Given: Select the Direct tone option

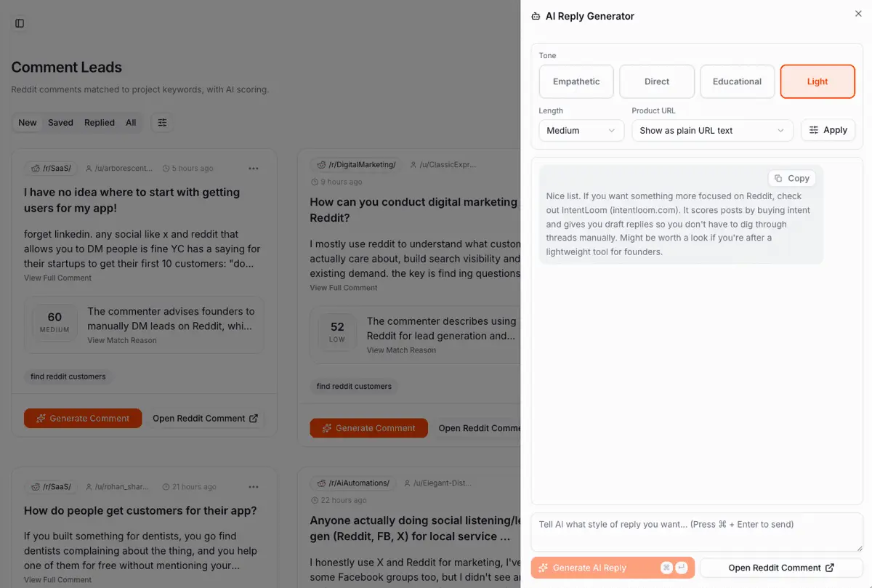Looking at the screenshot, I should [657, 81].
